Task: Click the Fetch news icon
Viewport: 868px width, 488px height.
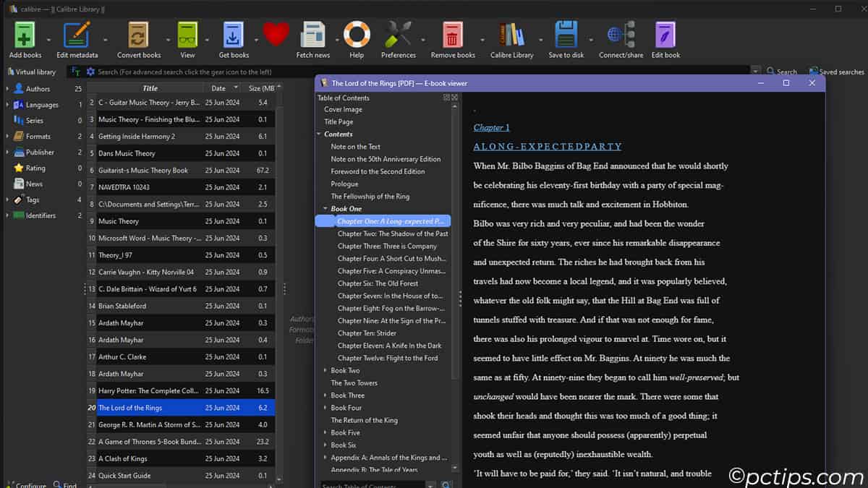Action: 312,34
